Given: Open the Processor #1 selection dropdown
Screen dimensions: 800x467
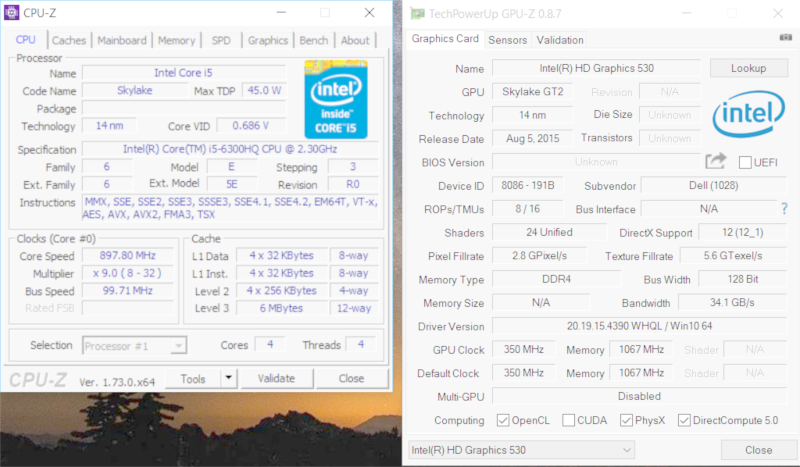Looking at the screenshot, I should [x=135, y=346].
